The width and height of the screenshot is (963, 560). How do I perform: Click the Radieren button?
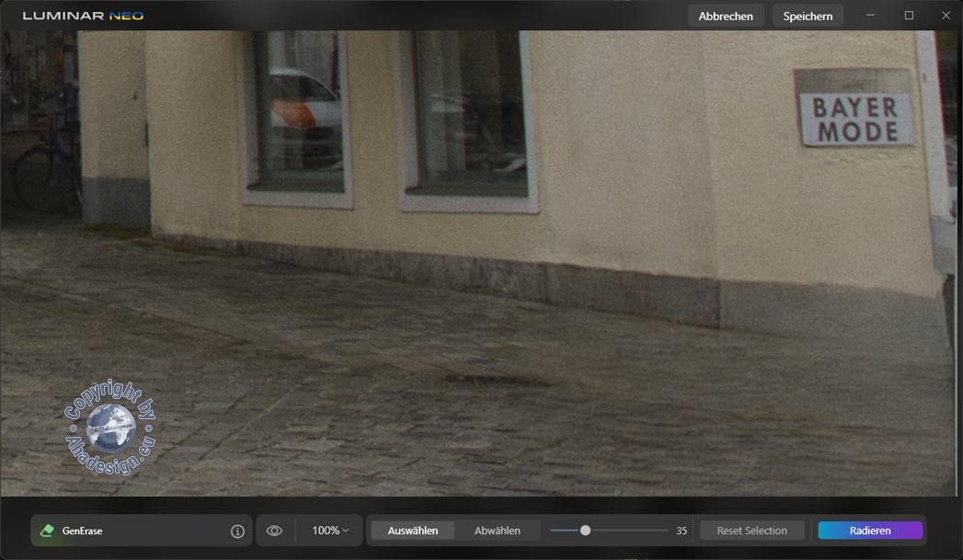870,531
